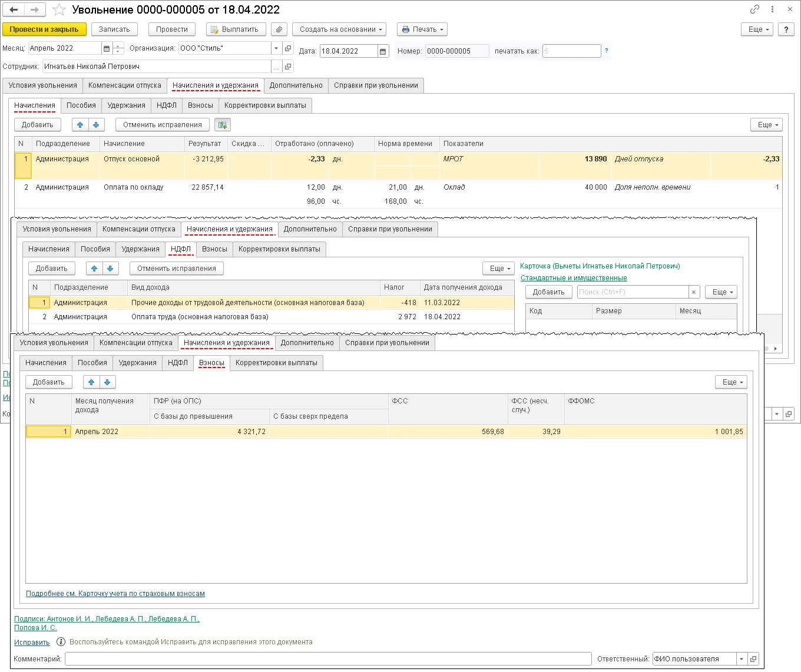Open the Стандартные и имущественные link

574,278
